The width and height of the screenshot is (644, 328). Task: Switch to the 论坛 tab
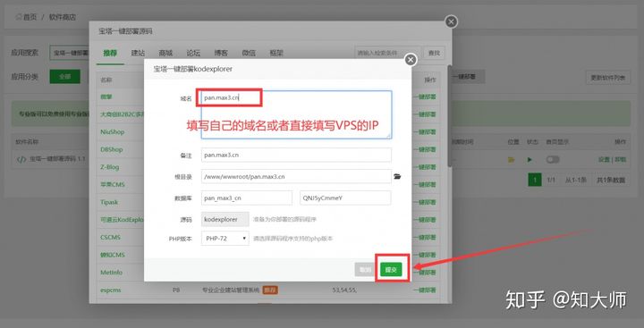[193, 53]
